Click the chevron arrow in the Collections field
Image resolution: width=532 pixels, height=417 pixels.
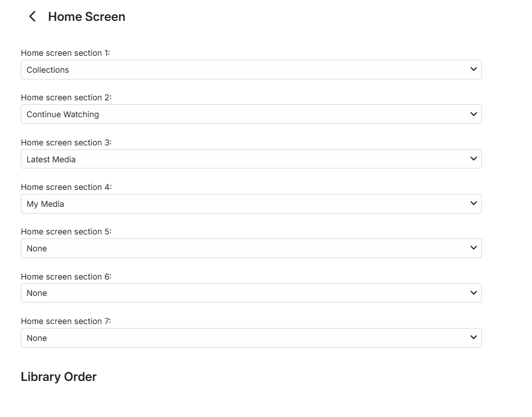tap(473, 69)
